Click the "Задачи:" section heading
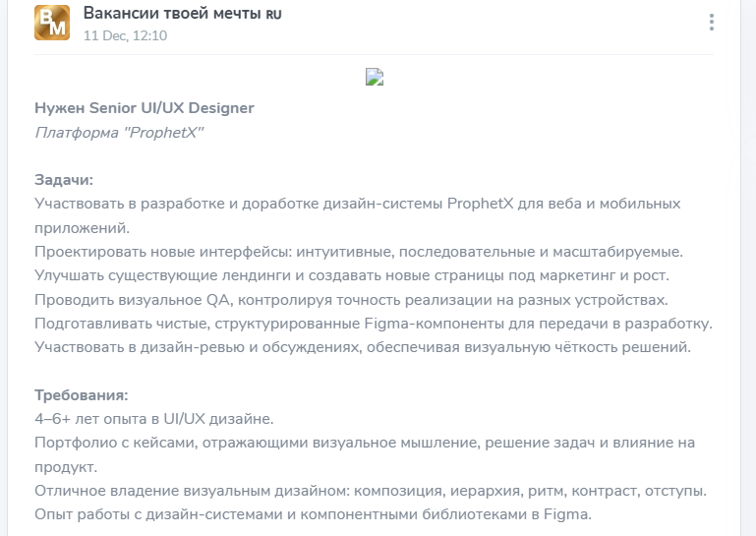The height and width of the screenshot is (536, 756). pyautogui.click(x=64, y=180)
